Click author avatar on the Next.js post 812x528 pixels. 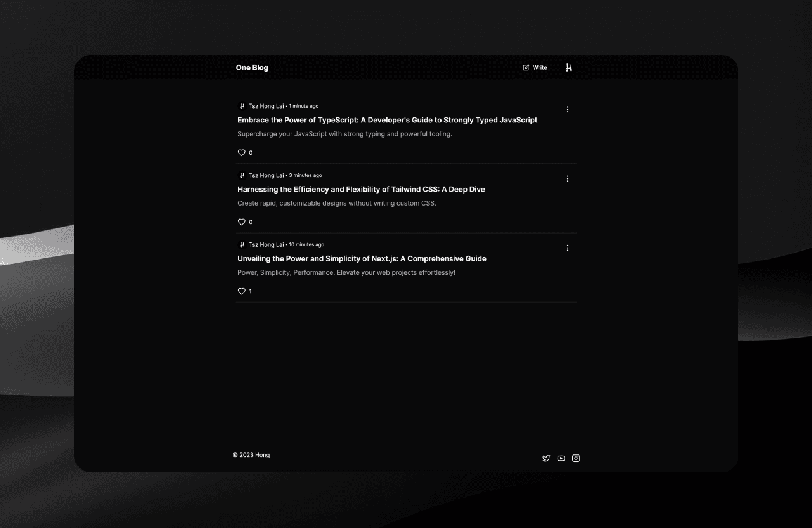tap(242, 244)
